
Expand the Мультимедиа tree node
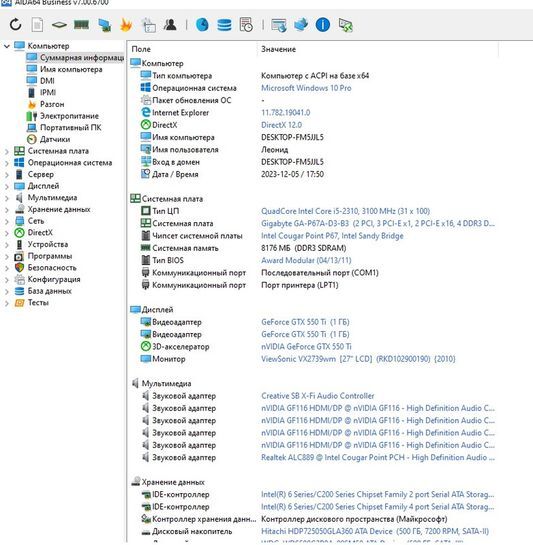click(x=7, y=198)
